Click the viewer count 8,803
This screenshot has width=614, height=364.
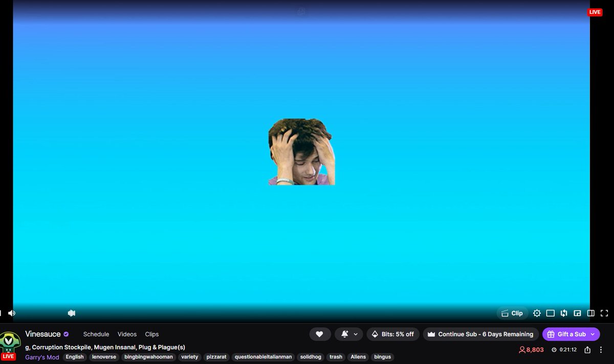(x=531, y=350)
